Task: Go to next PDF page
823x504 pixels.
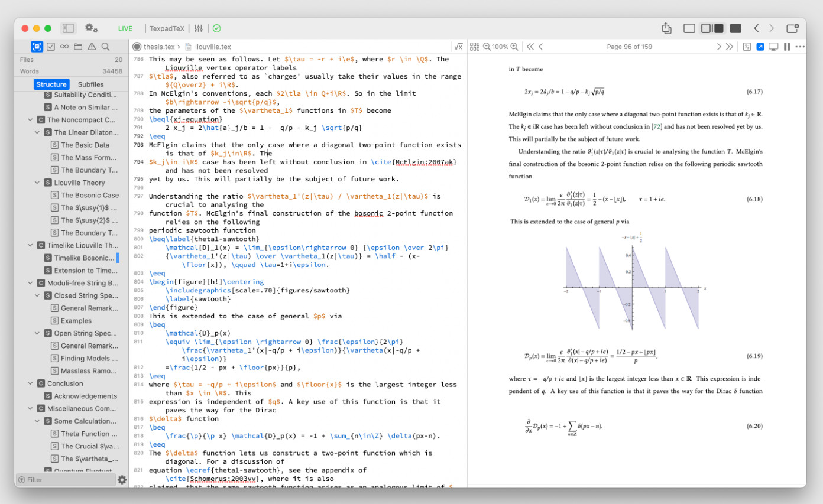Action: [x=719, y=47]
